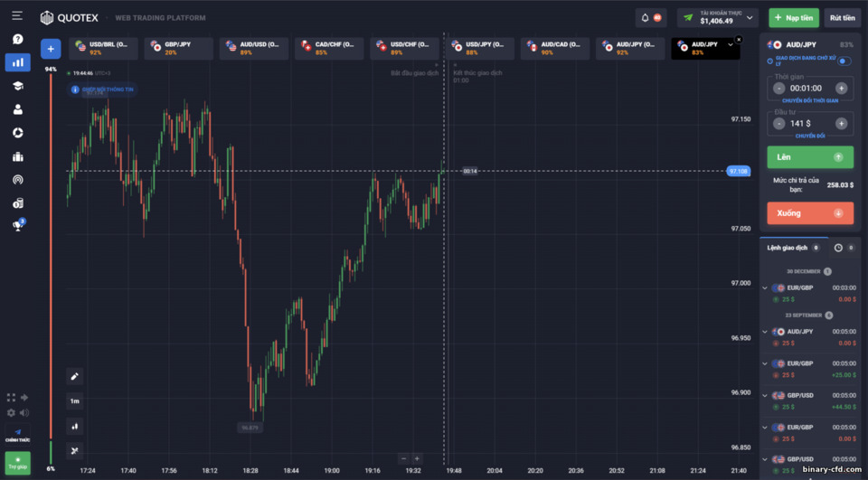The height and width of the screenshot is (480, 868).
Task: Switch to the GBP/JPY asset tab
Action: pyautogui.click(x=179, y=48)
